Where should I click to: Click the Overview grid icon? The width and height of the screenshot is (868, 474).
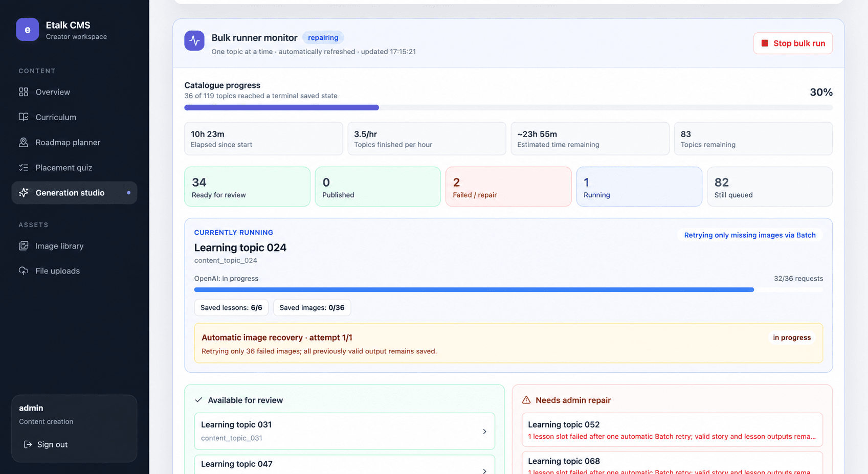(24, 92)
